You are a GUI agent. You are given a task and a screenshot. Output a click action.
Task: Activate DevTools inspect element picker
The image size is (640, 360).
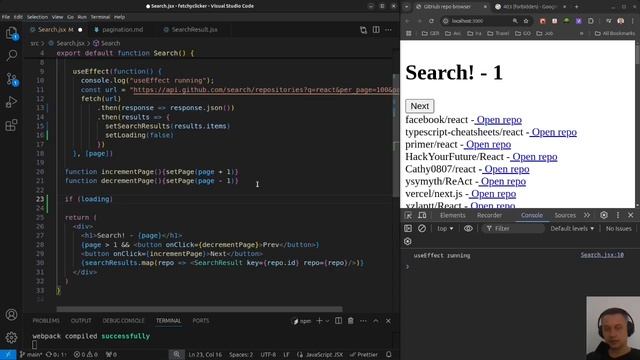[408, 215]
